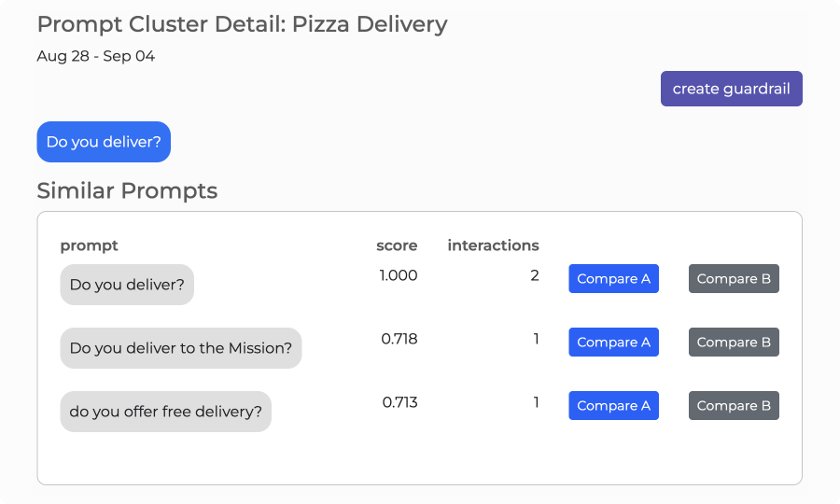
Task: Click the Similar Prompts section heading
Action: (127, 191)
